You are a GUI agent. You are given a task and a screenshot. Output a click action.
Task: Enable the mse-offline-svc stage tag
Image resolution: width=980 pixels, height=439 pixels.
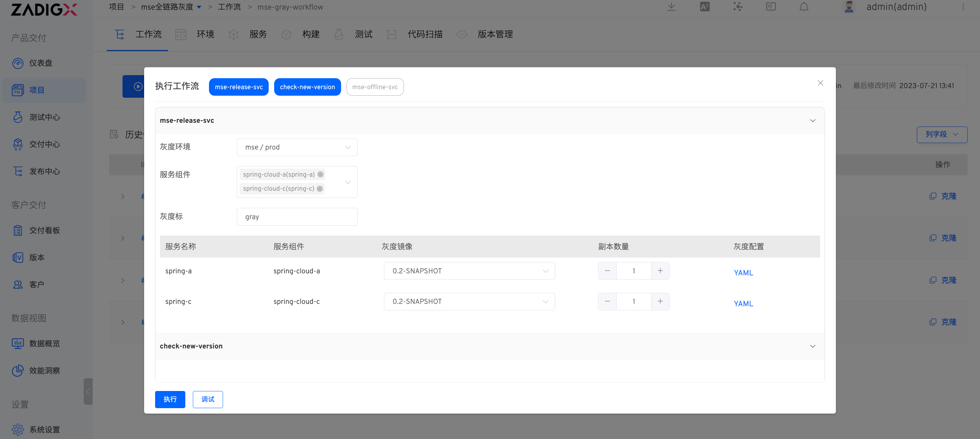pos(375,87)
